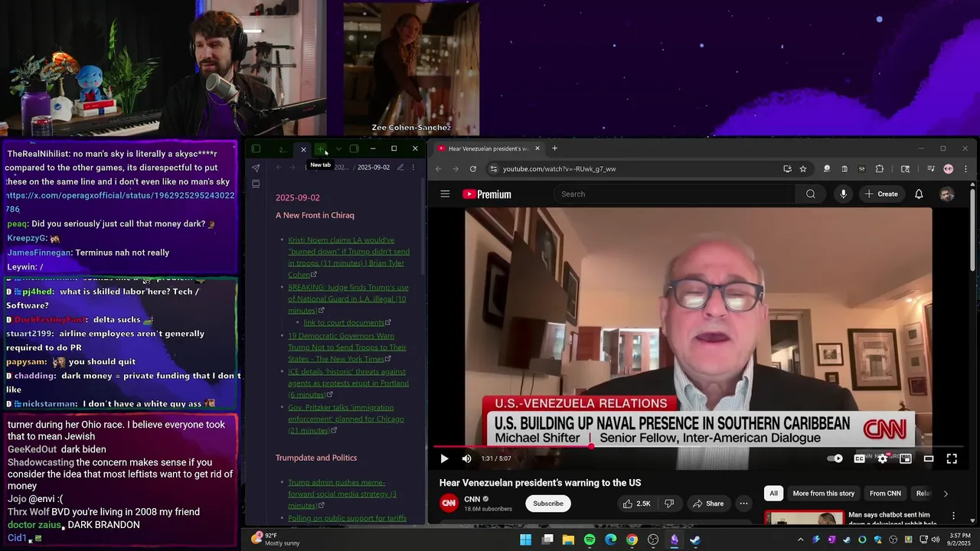Open Chrome's three-dot menu
Screen dimensions: 980x551
[x=965, y=168]
